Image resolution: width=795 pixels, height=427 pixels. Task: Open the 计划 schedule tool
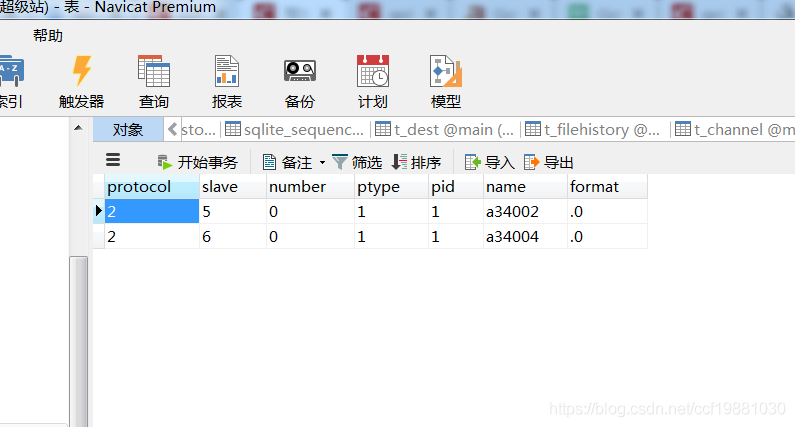coord(373,81)
